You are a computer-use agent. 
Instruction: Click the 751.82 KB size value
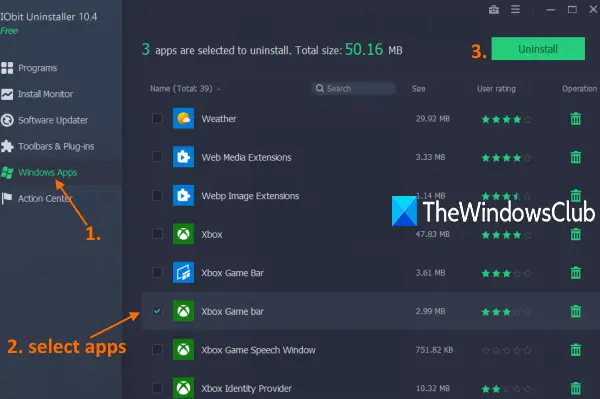pos(434,350)
